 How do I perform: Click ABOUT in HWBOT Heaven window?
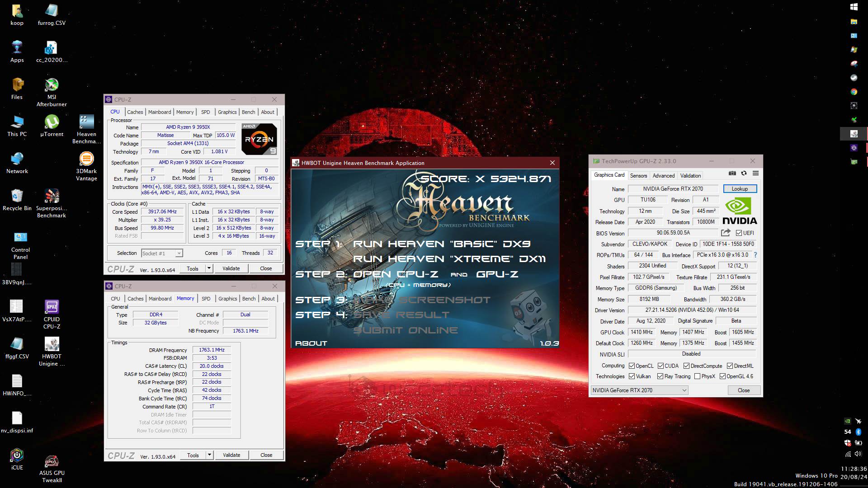coord(311,343)
